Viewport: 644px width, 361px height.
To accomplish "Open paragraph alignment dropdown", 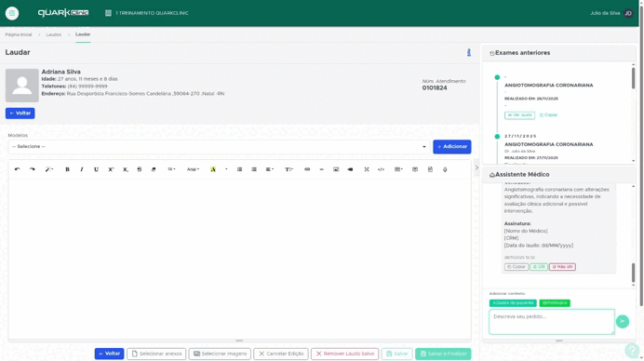I will [x=270, y=169].
